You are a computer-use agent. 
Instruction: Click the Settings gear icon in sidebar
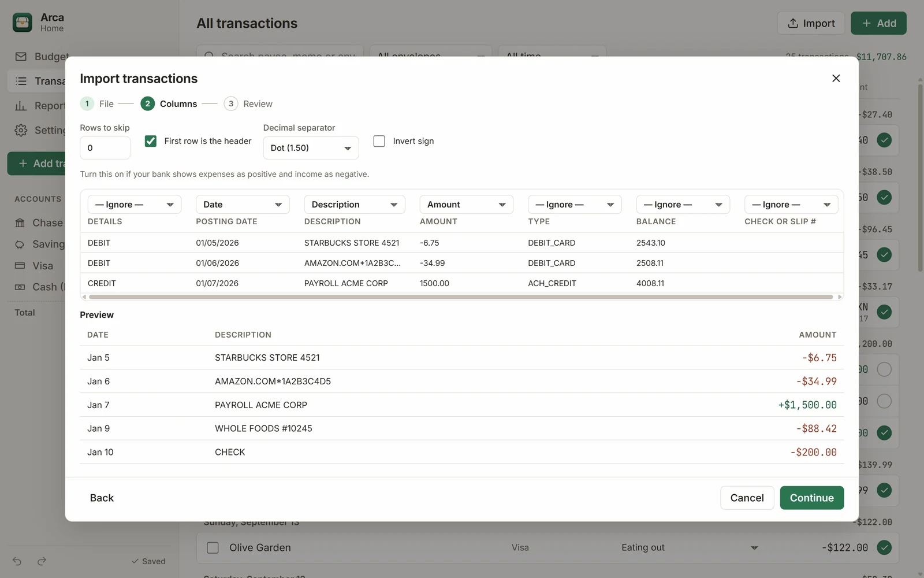[21, 130]
